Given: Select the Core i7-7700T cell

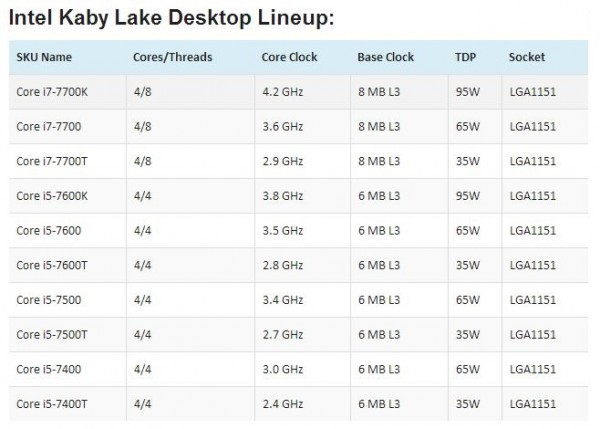Looking at the screenshot, I should (50, 160).
